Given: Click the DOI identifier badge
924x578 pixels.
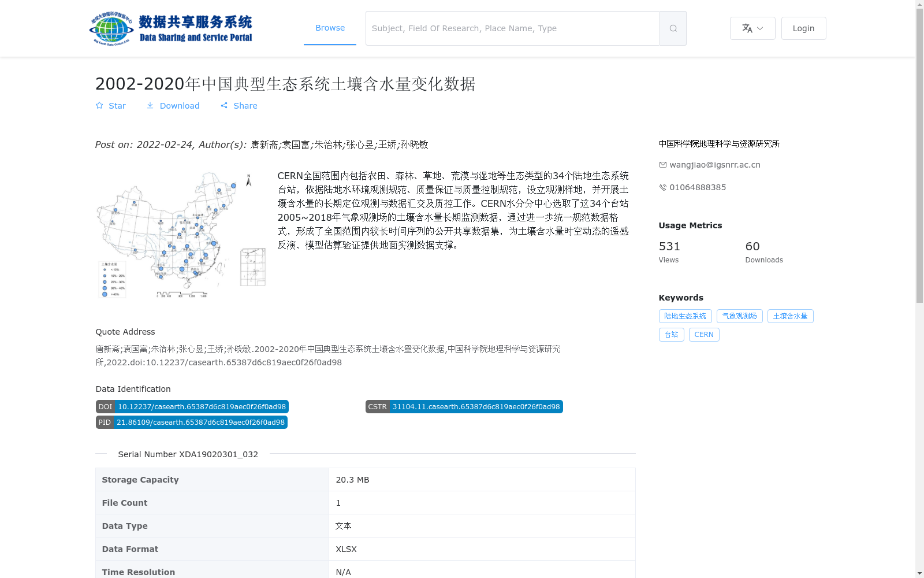Looking at the screenshot, I should click(x=192, y=407).
